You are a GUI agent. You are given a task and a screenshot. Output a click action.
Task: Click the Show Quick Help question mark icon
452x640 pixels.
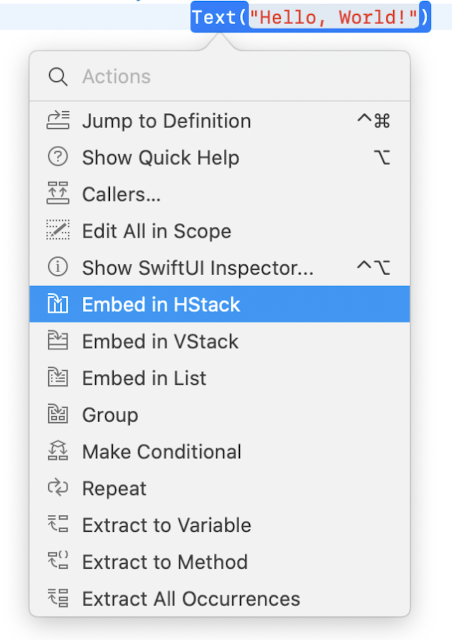(58, 157)
